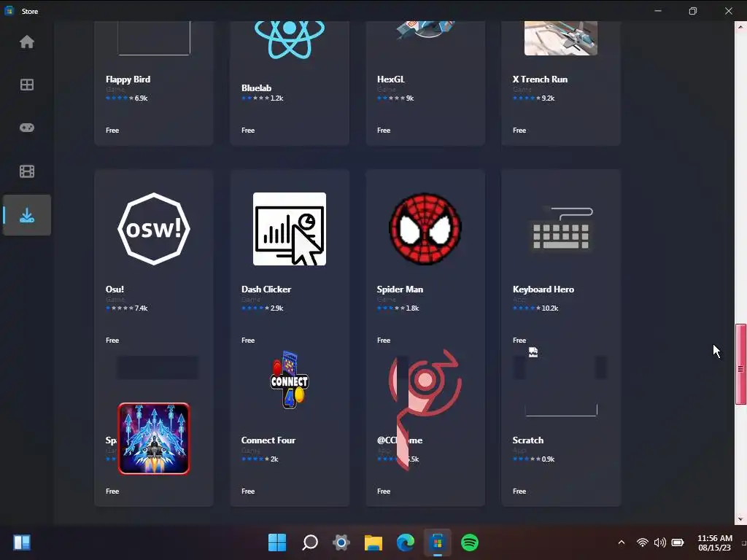Screen dimensions: 747x560
Task: Open the space shooter game icon
Action: coord(154,438)
